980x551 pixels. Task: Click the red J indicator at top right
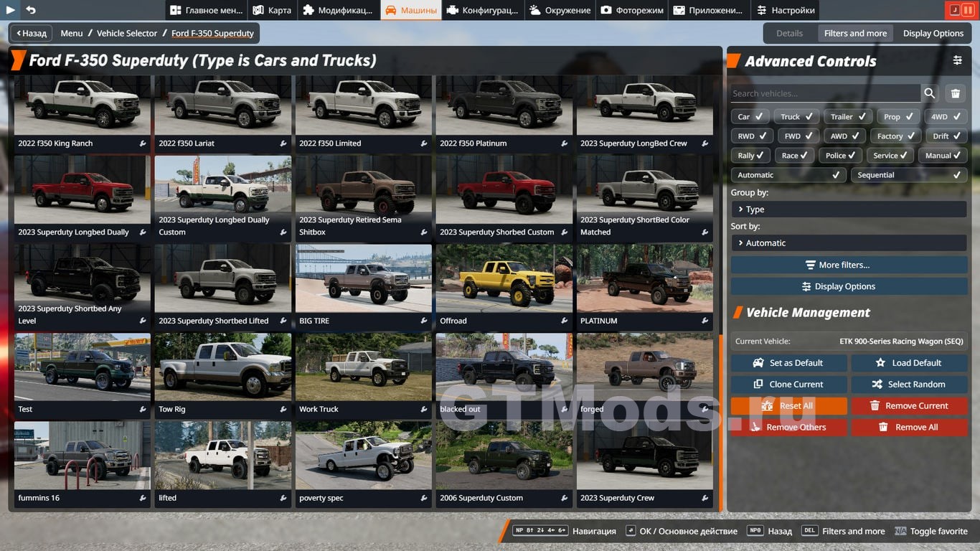tap(954, 10)
